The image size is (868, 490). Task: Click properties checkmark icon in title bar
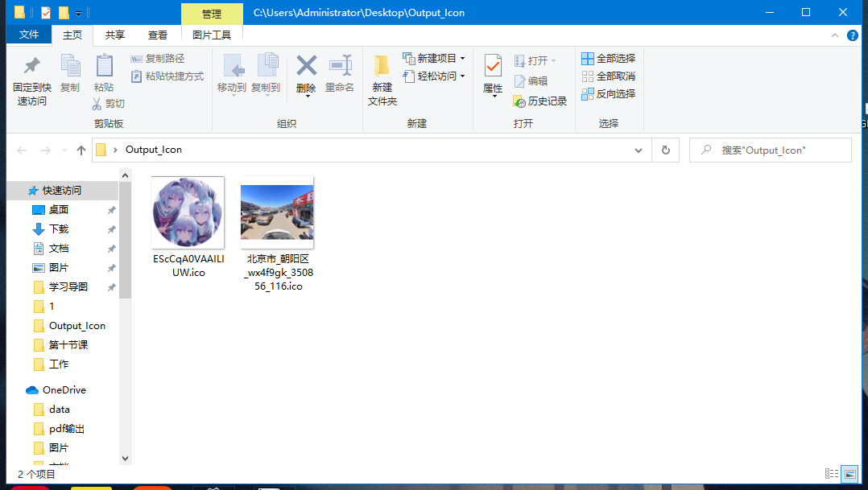pyautogui.click(x=46, y=12)
